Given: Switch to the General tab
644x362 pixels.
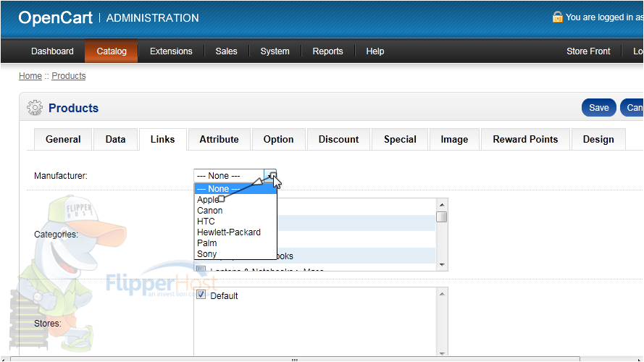Looking at the screenshot, I should point(63,140).
